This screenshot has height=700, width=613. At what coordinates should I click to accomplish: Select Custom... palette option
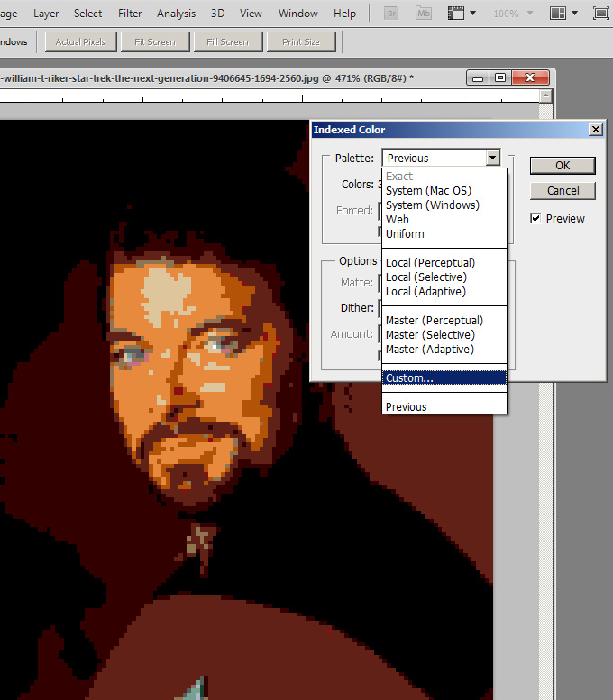pyautogui.click(x=444, y=377)
